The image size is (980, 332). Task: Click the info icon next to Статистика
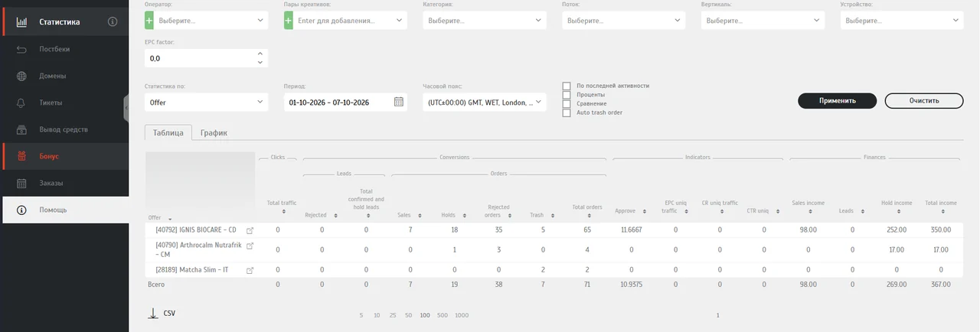(x=113, y=21)
